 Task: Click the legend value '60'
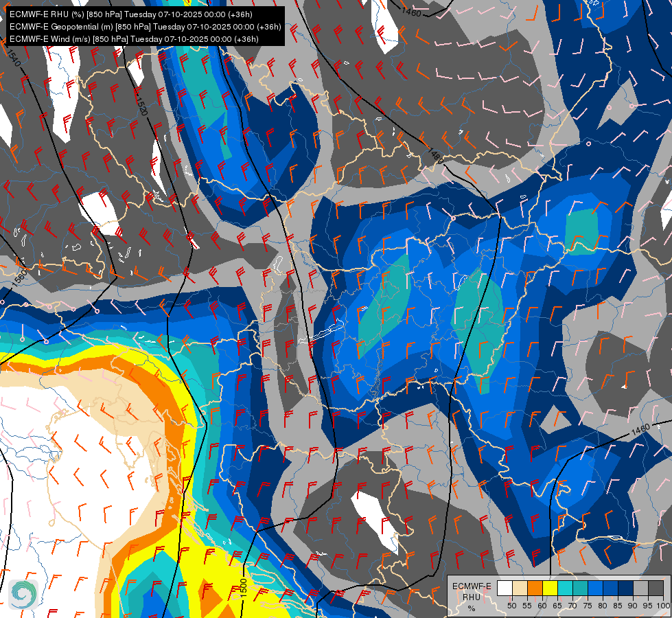pyautogui.click(x=542, y=606)
